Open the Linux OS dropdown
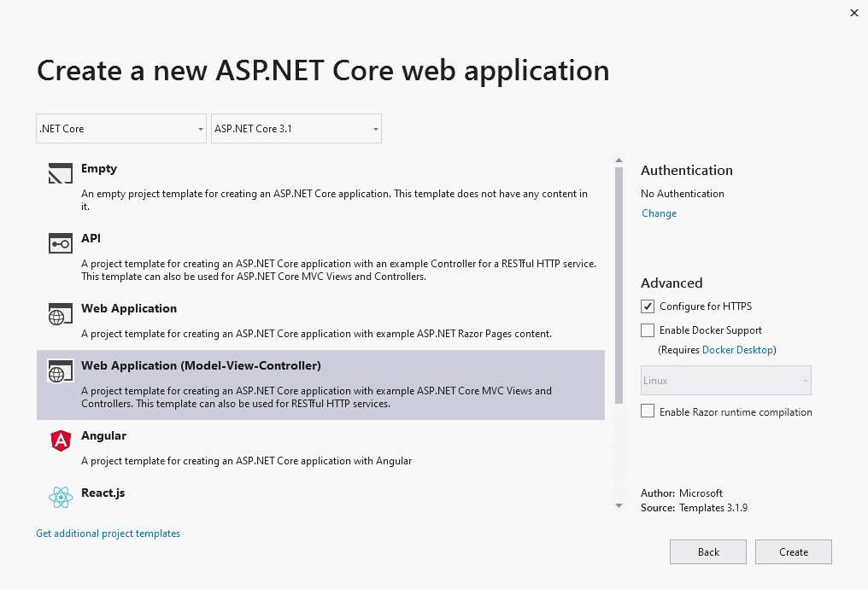 725,381
